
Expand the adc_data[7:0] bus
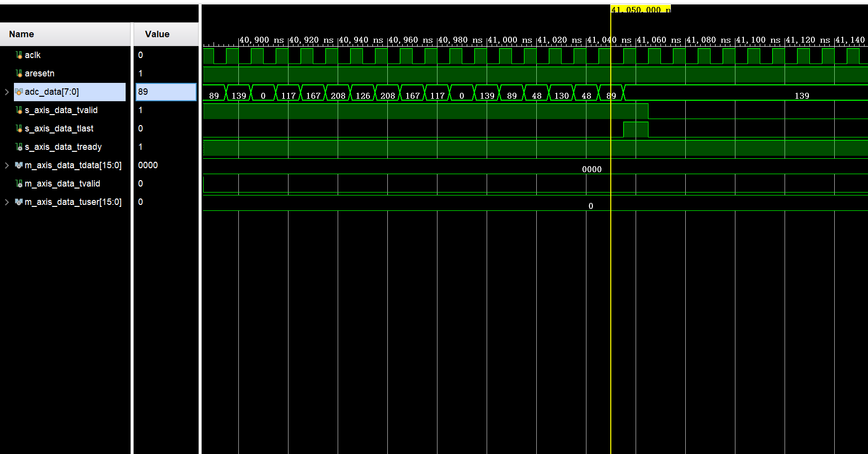(x=7, y=92)
